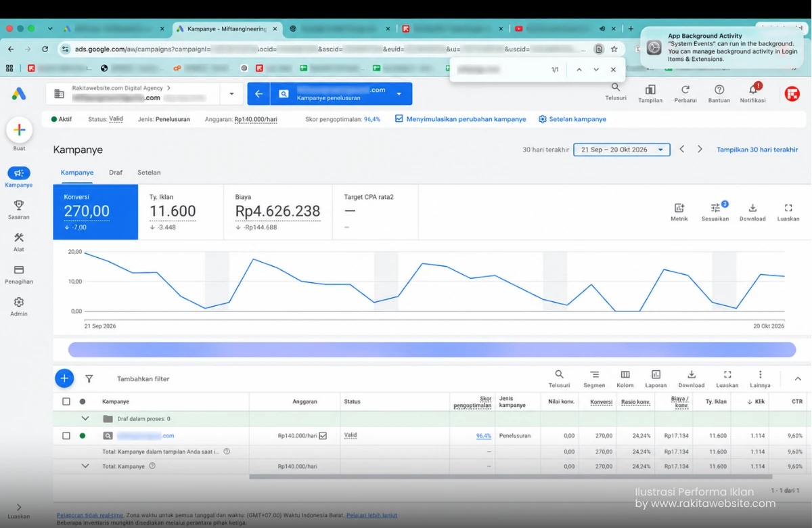Tick the checkbox of the campaign row

coord(66,436)
